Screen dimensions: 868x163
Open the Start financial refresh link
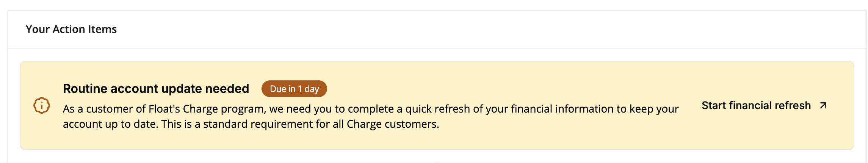[756, 105]
